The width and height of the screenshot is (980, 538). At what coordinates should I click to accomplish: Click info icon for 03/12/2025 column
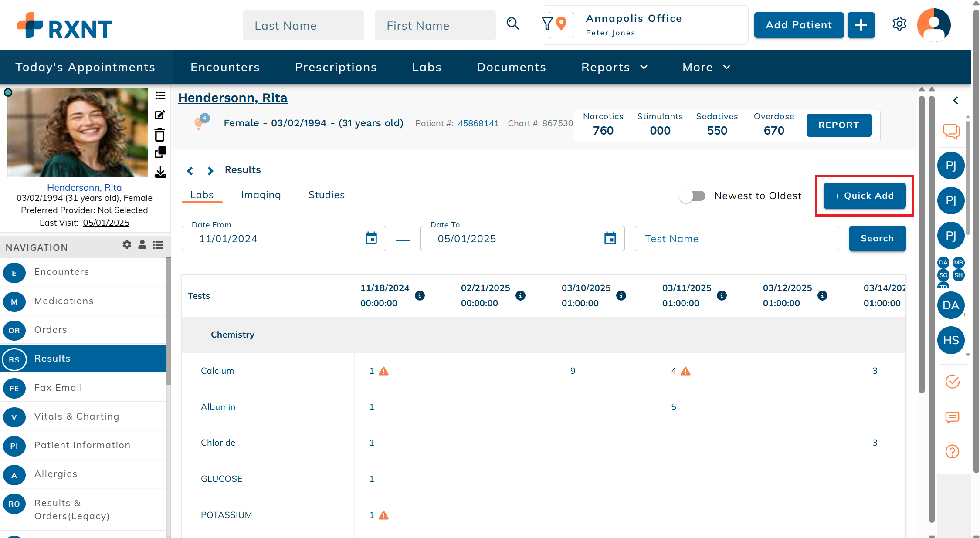(822, 296)
